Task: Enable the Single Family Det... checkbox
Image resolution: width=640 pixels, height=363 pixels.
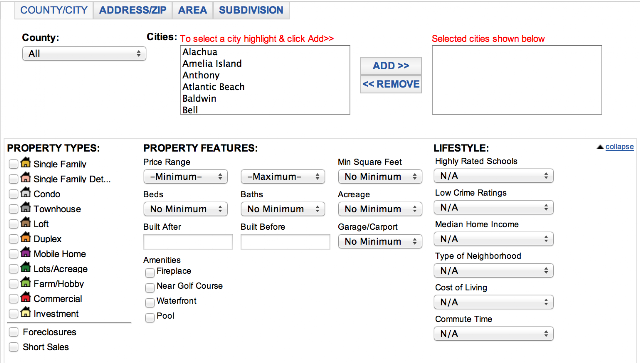Action: [x=13, y=179]
